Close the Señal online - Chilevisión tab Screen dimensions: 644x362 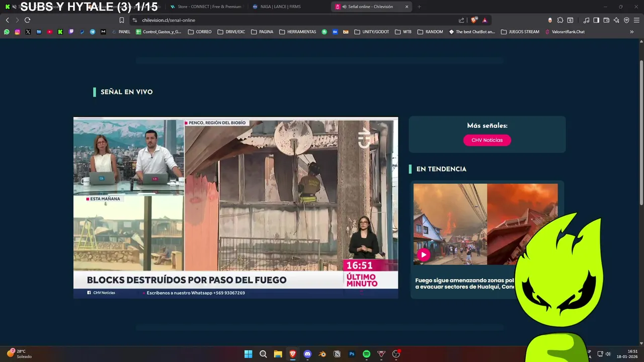(407, 7)
